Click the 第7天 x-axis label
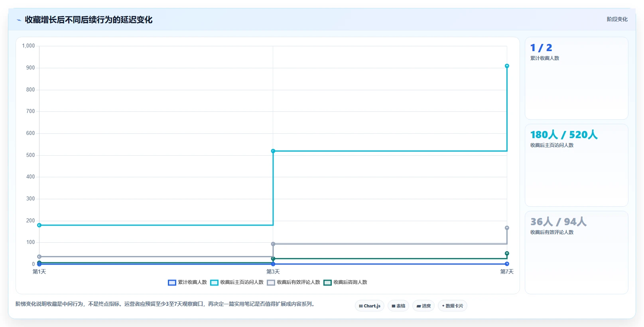 point(507,272)
